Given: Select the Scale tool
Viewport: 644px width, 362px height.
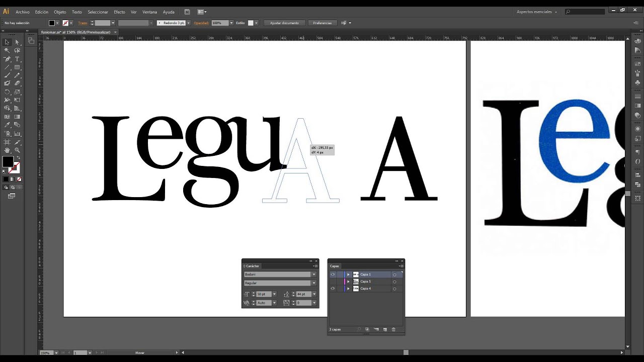Looking at the screenshot, I should (17, 92).
